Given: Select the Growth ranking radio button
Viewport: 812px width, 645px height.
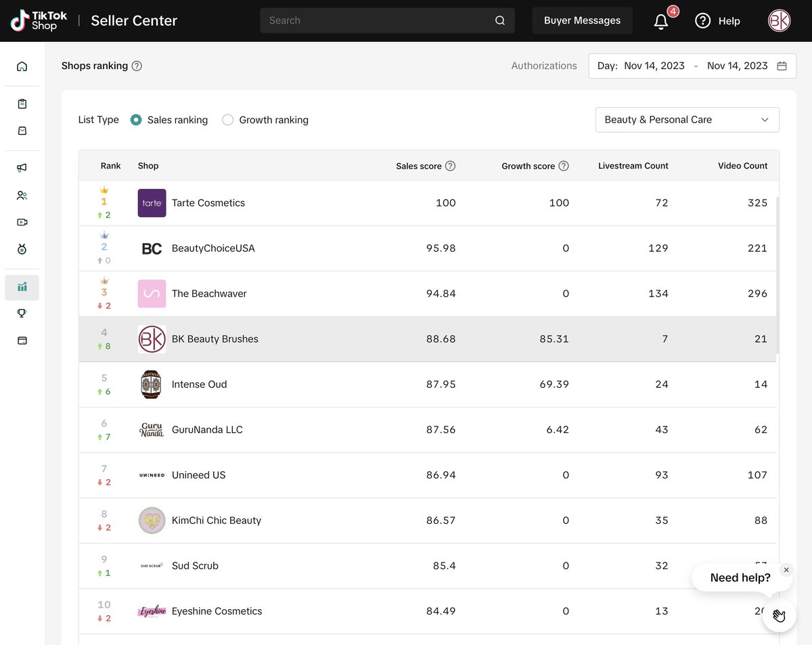Looking at the screenshot, I should [228, 120].
